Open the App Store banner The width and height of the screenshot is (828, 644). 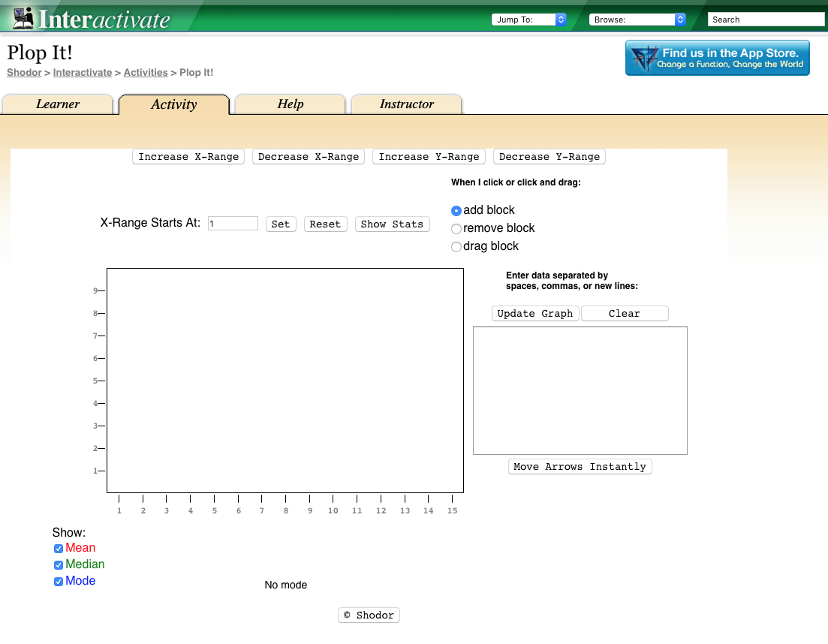717,59
